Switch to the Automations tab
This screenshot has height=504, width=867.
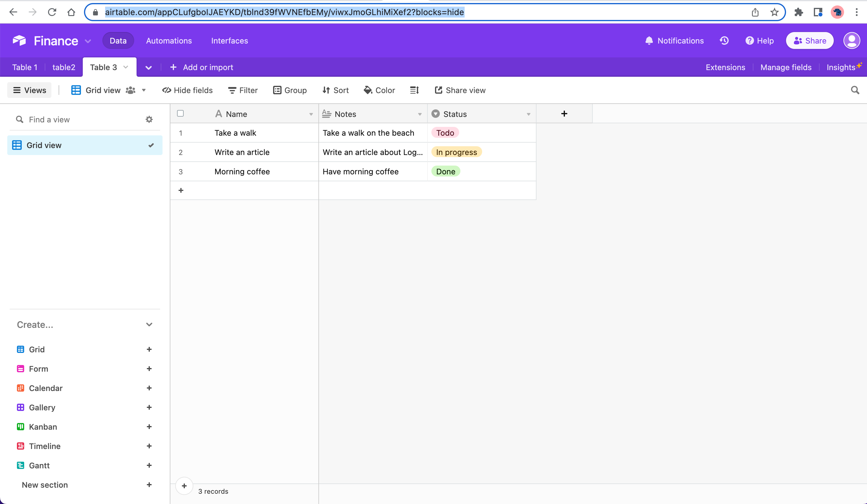click(169, 40)
